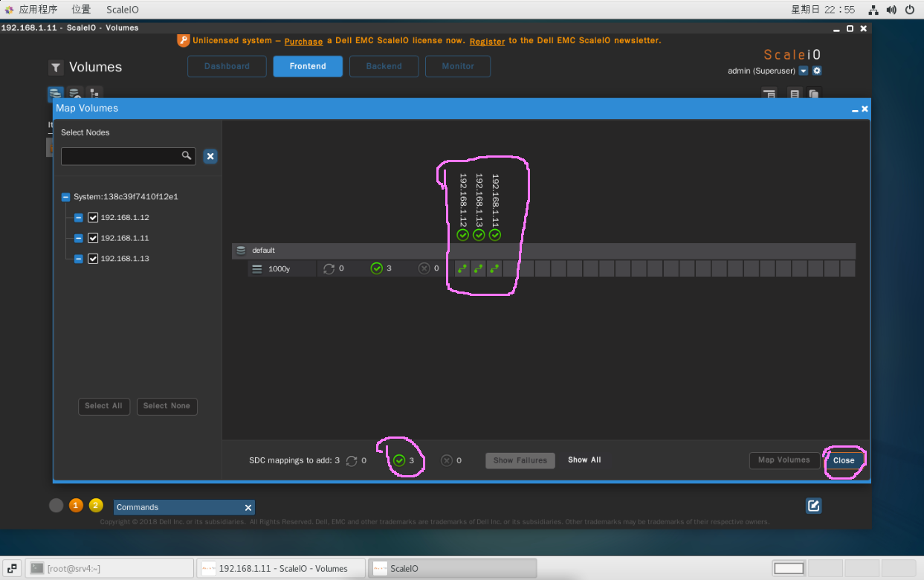Image resolution: width=924 pixels, height=580 pixels.
Task: Open the 位置 menu
Action: [x=81, y=10]
